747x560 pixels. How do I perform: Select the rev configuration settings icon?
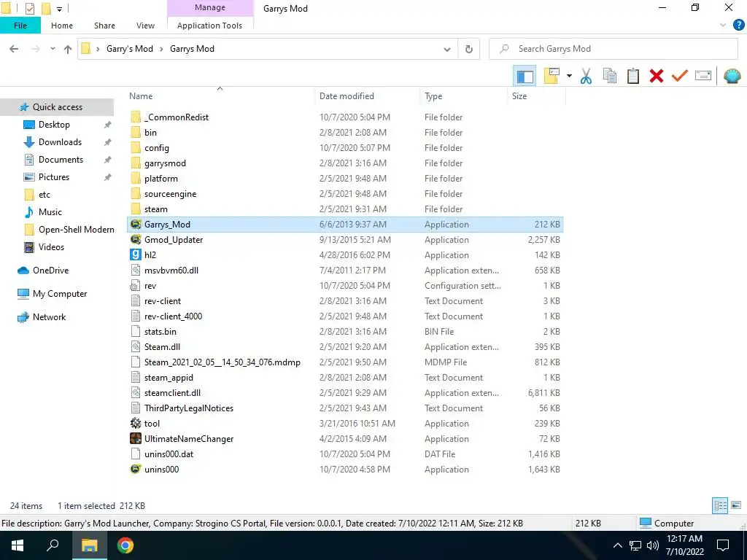[136, 286]
